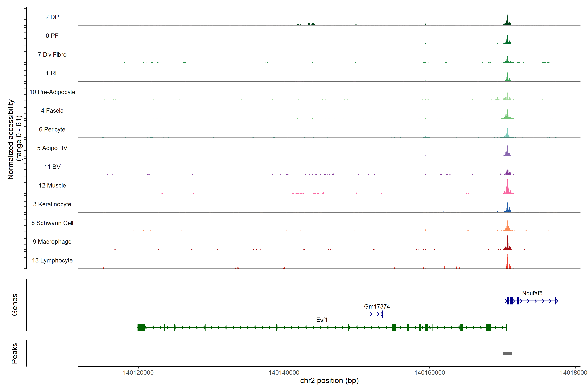Screen dimensions: 588x392
Task: Click the Peaks panel label
Action: (x=15, y=353)
